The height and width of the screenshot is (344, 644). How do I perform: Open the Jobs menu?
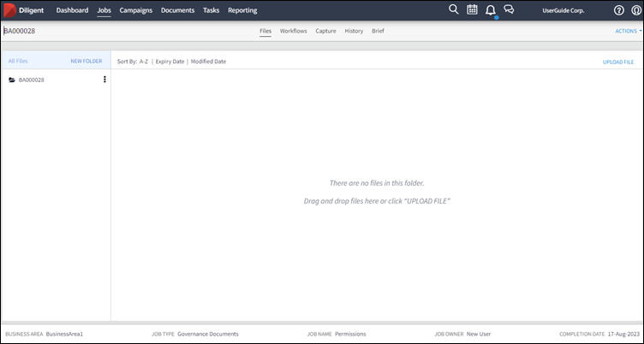[x=104, y=10]
